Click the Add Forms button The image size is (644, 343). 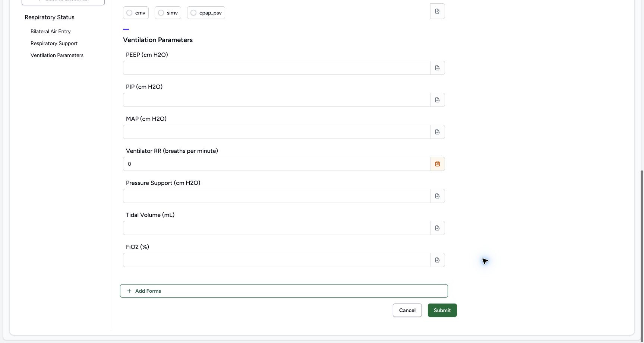click(x=284, y=291)
